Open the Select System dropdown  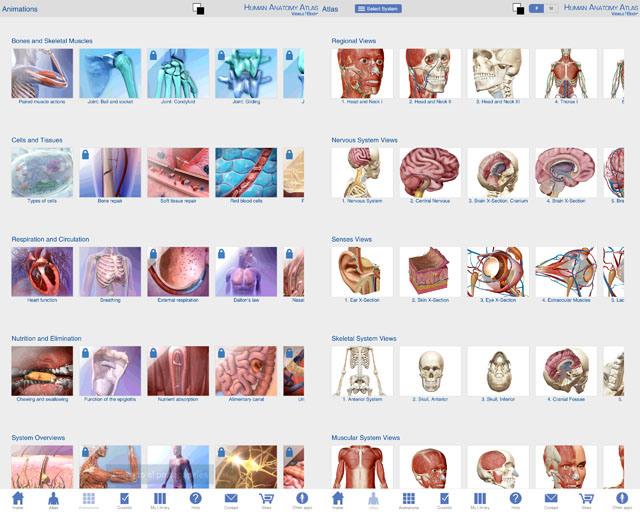click(x=378, y=9)
